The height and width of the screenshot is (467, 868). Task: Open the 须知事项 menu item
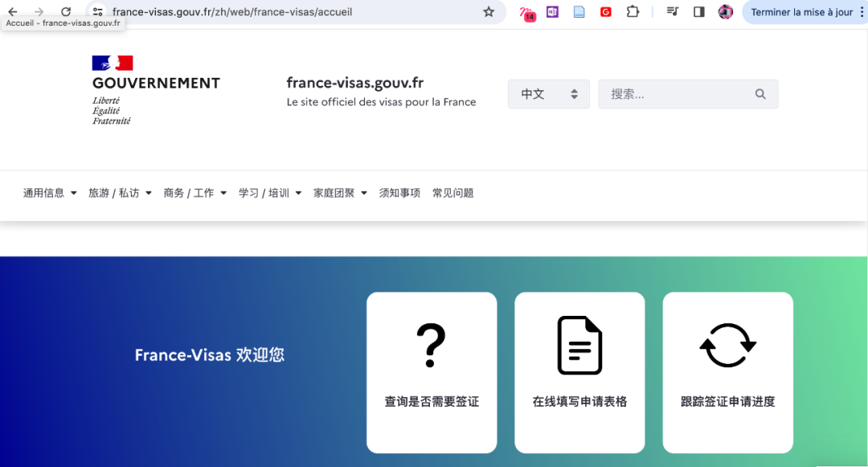[x=399, y=193]
